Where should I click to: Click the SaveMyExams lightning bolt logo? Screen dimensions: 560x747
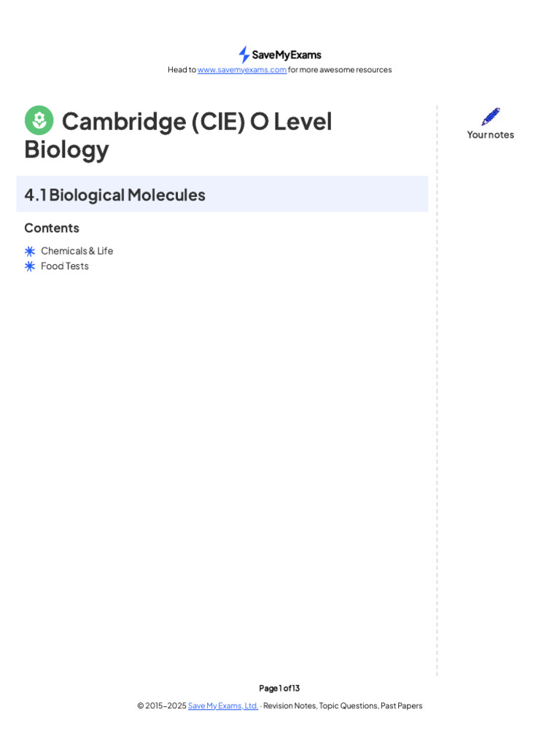(x=244, y=55)
